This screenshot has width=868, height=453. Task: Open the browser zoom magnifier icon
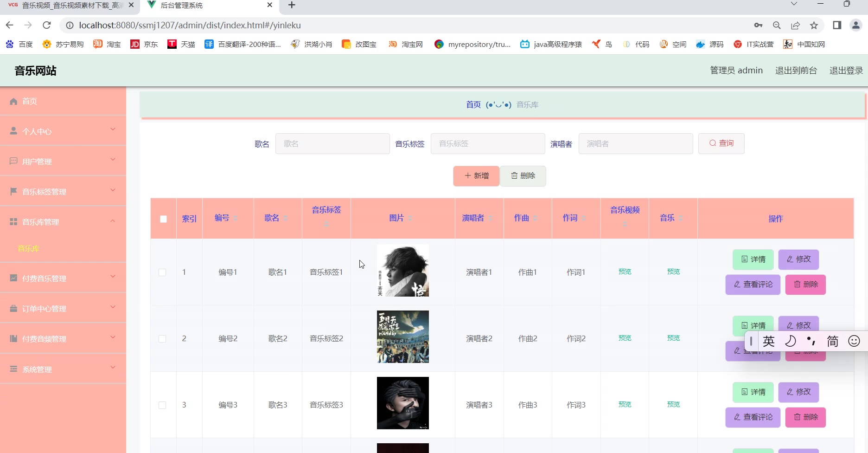[x=777, y=26]
